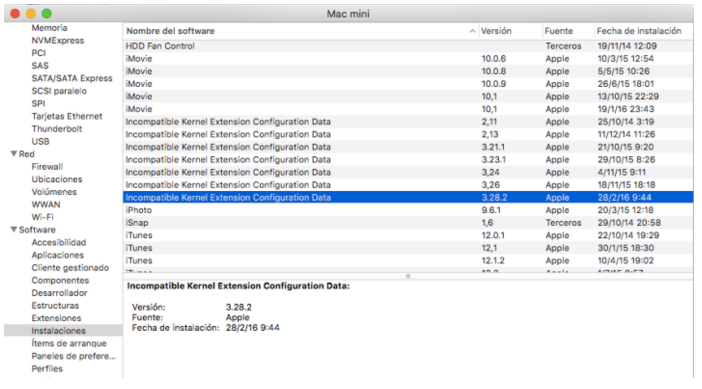702x389 pixels.
Task: Select the Red category label
Action: click(26, 154)
